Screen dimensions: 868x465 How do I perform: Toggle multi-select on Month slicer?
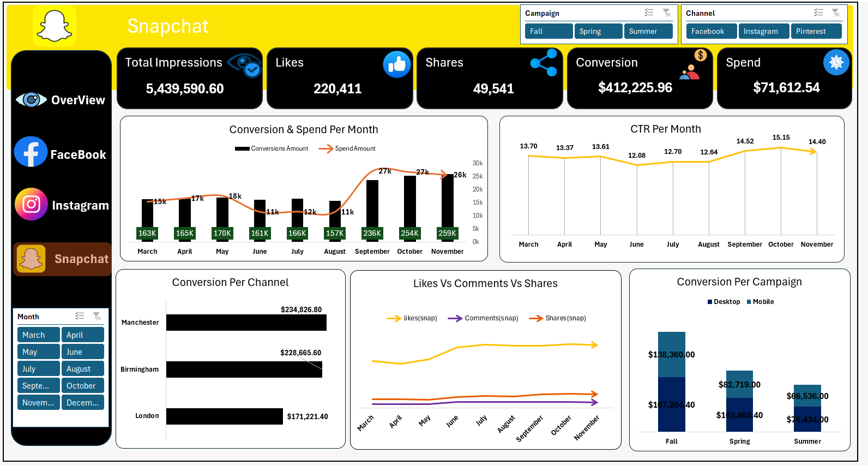tap(80, 317)
